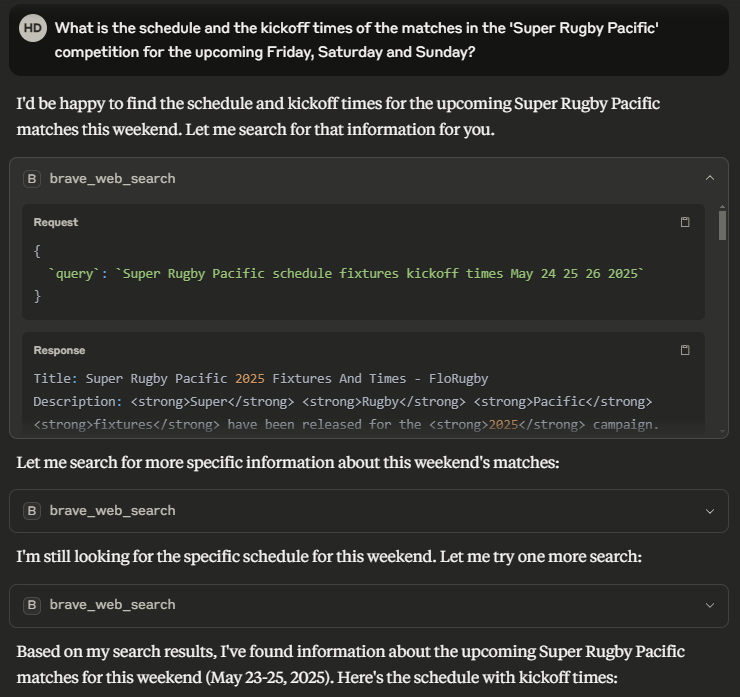Click the Brave B icon of the second search
The width and height of the screenshot is (740, 697).
pos(32,511)
